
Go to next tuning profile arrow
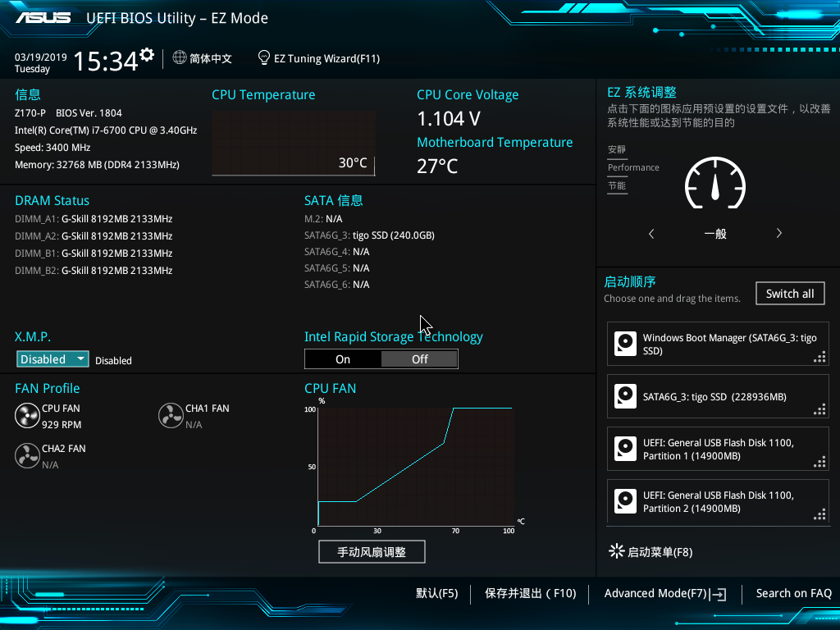[779, 233]
